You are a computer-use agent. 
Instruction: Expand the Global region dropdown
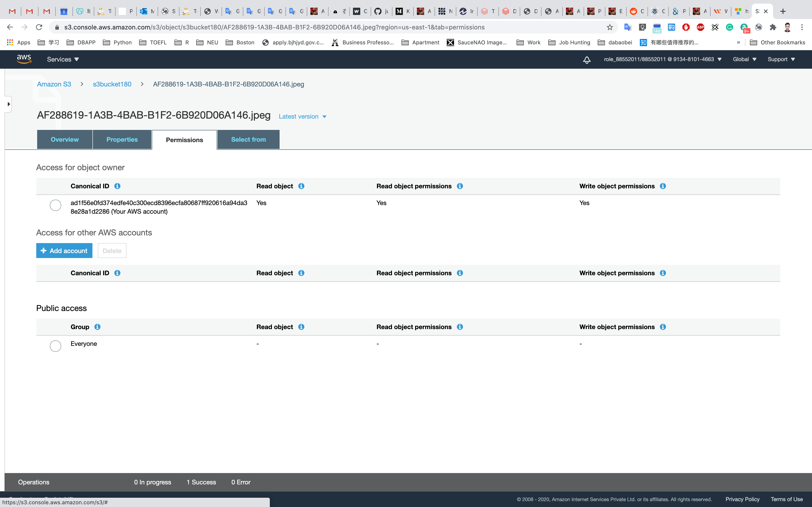[x=744, y=59]
